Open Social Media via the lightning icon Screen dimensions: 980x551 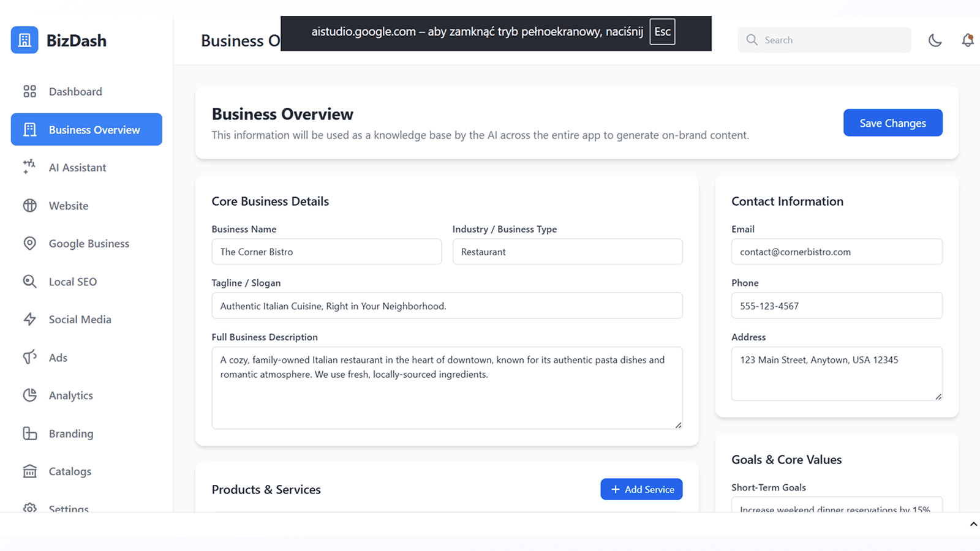click(29, 319)
